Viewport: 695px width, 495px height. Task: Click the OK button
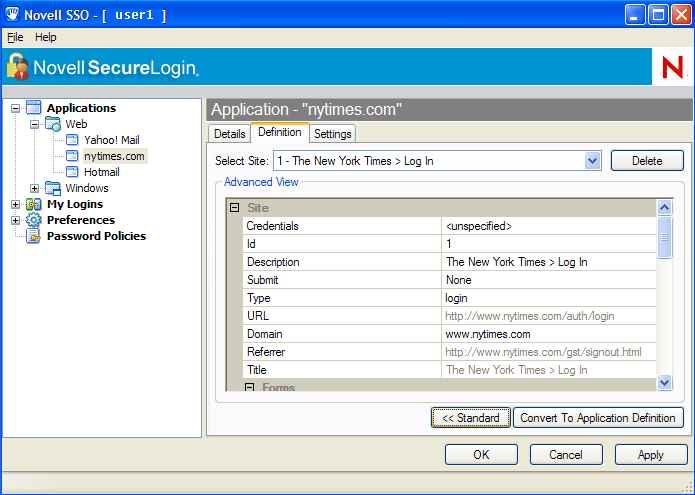point(481,455)
